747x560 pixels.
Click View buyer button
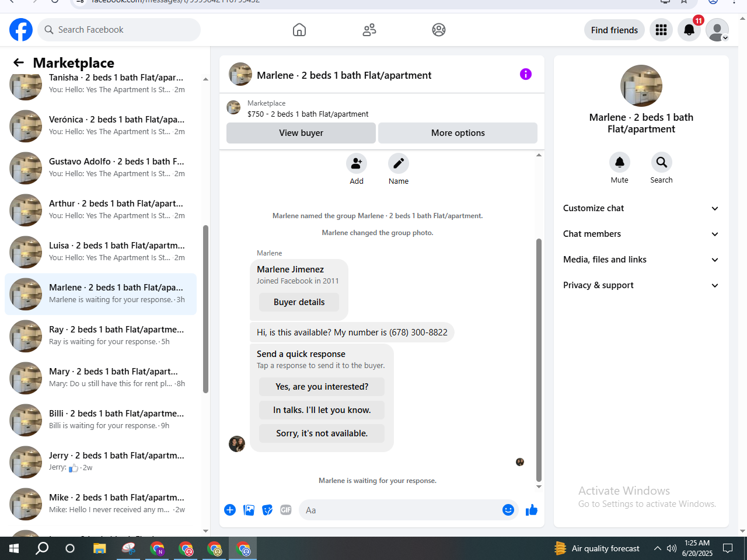coord(301,133)
